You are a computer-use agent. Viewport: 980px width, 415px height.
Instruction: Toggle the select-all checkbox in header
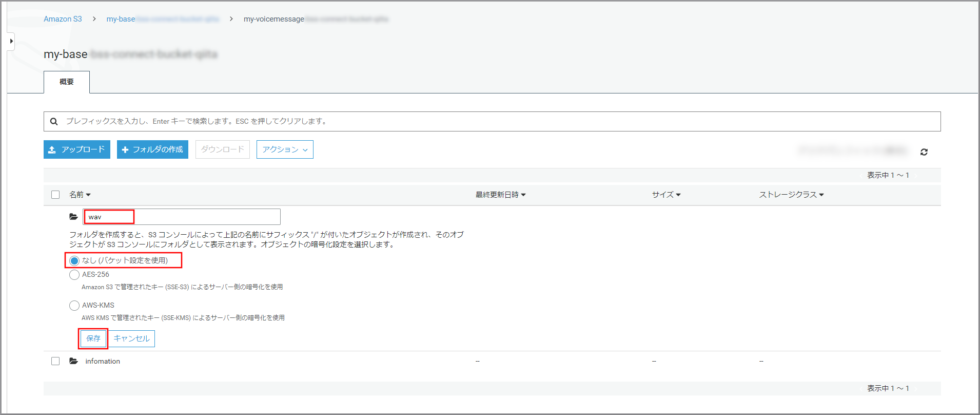point(55,195)
